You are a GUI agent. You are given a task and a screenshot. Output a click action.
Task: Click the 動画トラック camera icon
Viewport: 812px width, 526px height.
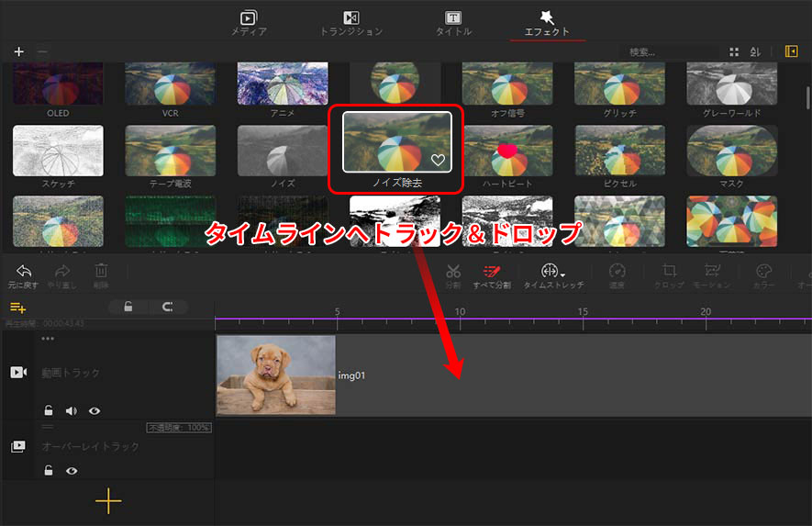tap(18, 372)
